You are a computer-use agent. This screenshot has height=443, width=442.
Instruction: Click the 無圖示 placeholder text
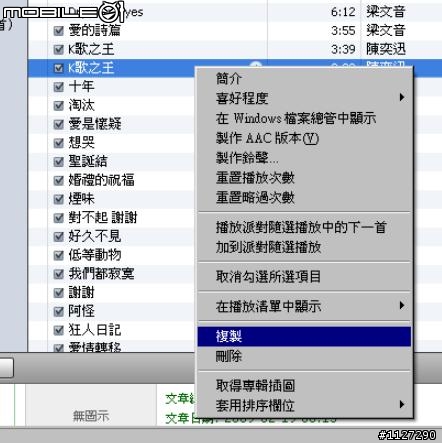(x=91, y=416)
